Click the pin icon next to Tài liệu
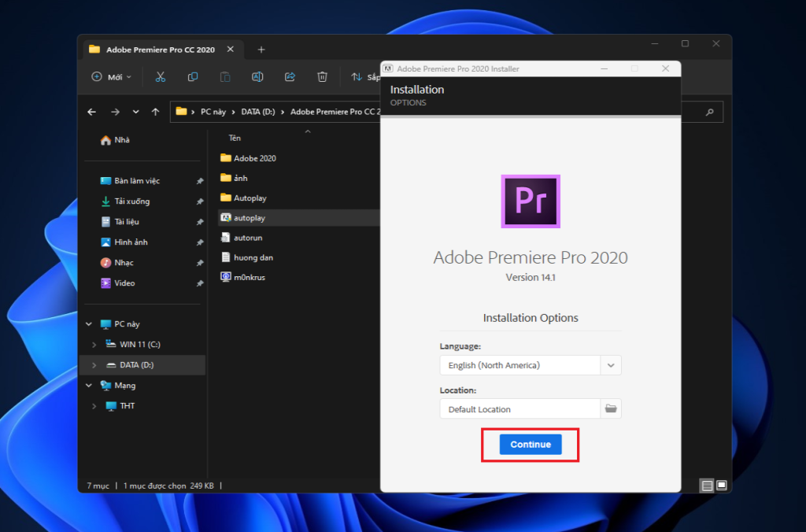This screenshot has width=806, height=532. pyautogui.click(x=200, y=222)
